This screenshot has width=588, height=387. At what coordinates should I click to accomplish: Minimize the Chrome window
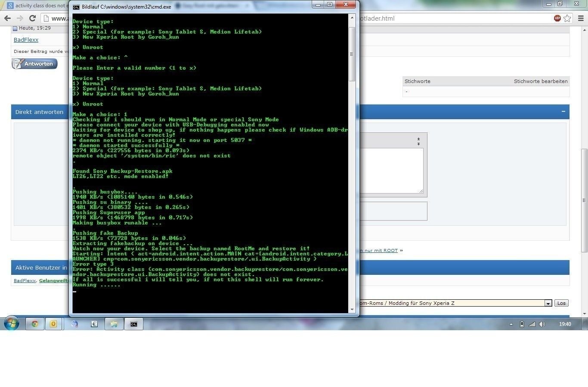(x=548, y=3)
